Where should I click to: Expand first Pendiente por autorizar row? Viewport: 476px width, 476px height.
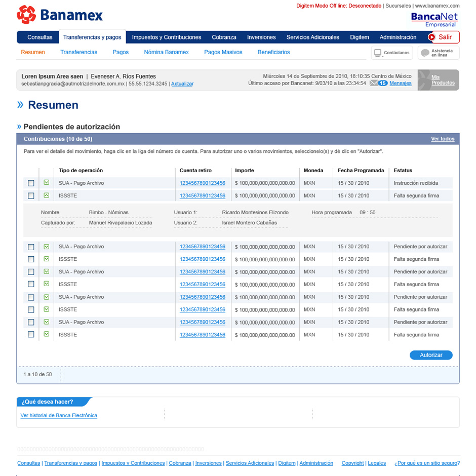click(46, 247)
